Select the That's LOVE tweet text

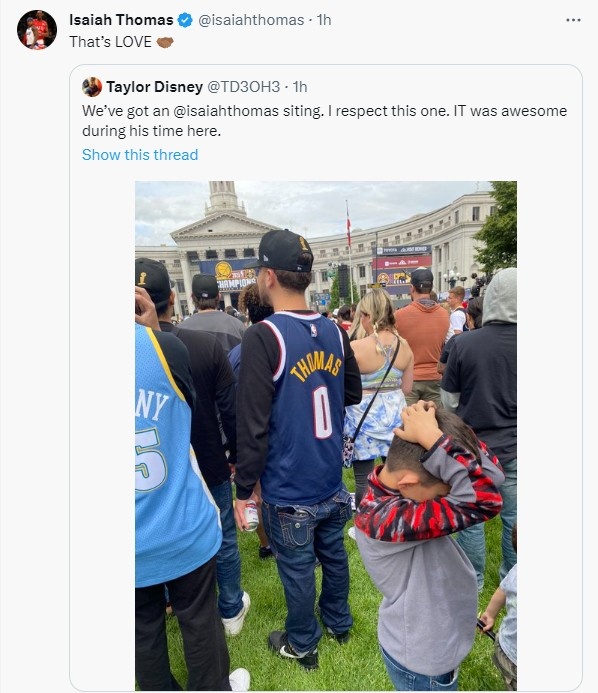(x=110, y=42)
